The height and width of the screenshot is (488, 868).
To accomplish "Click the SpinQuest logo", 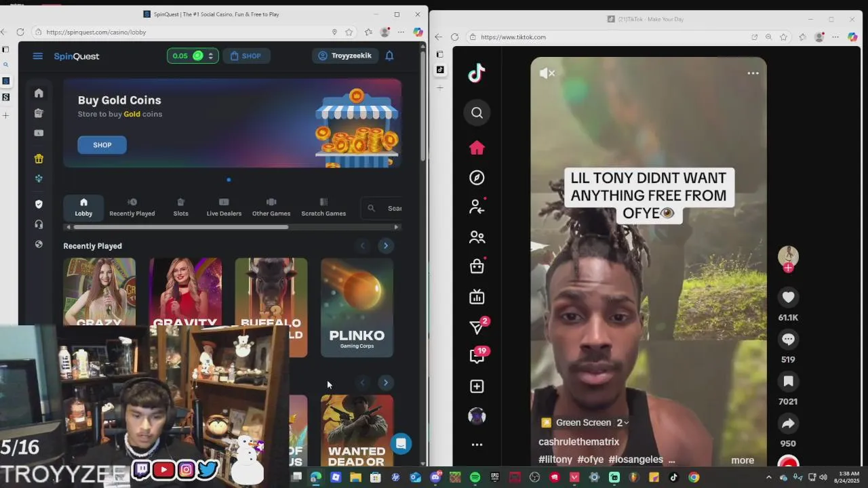I will click(77, 56).
